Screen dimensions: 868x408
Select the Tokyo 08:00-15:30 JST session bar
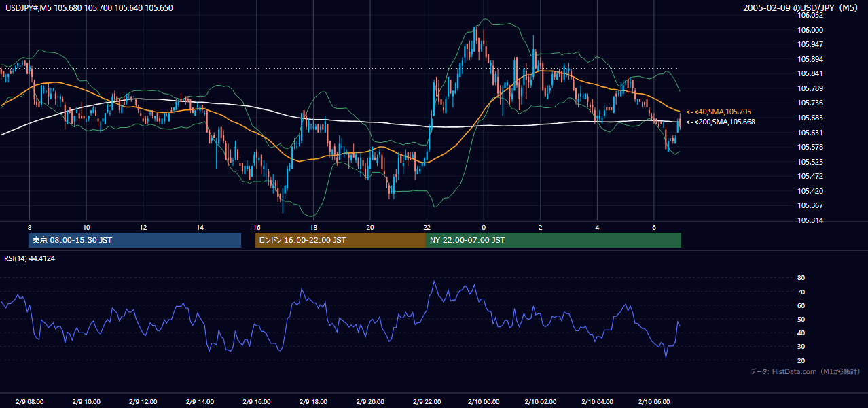[135, 240]
